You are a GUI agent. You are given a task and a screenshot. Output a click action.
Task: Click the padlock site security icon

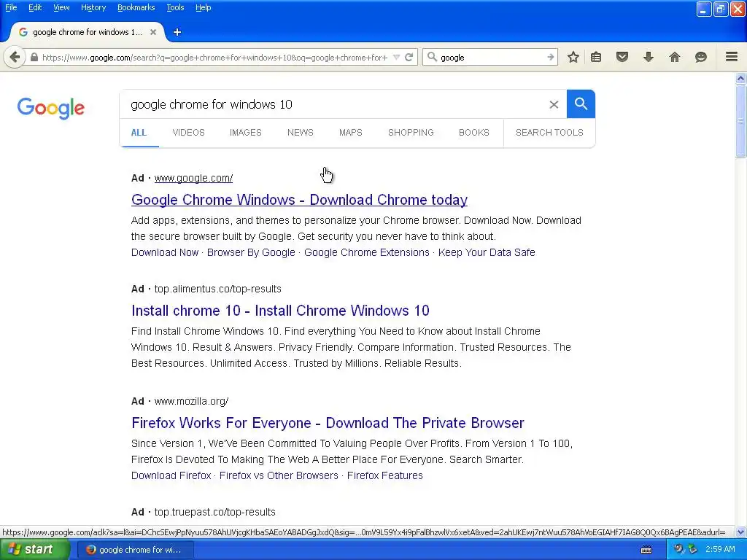[x=34, y=58]
